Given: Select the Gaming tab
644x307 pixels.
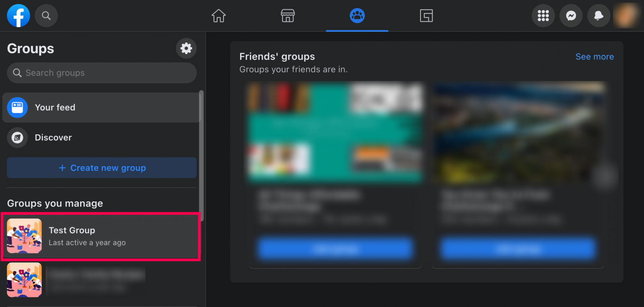Looking at the screenshot, I should coord(426,15).
